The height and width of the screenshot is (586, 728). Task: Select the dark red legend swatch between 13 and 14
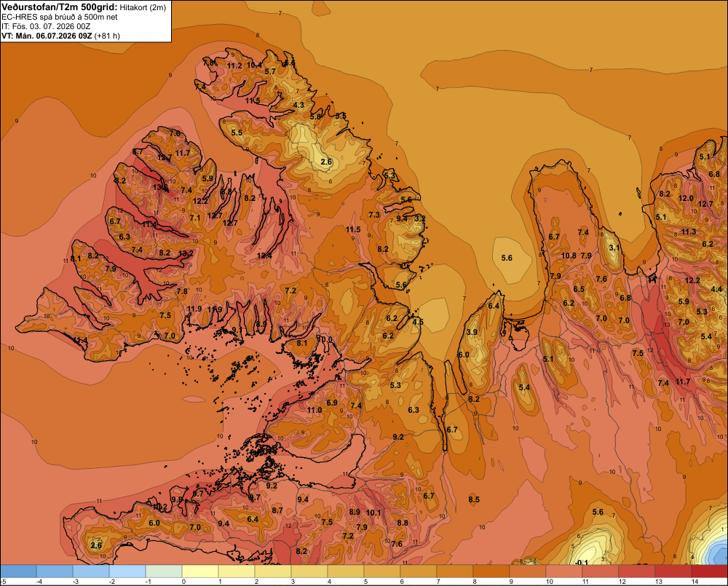tap(673, 571)
